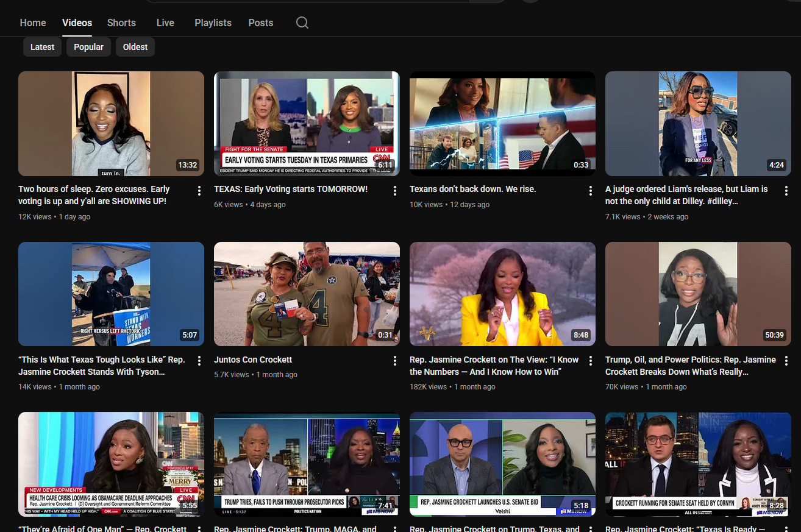Image resolution: width=801 pixels, height=532 pixels.
Task: Open 'Texans don't back down. We rise.' title
Action: pos(472,189)
